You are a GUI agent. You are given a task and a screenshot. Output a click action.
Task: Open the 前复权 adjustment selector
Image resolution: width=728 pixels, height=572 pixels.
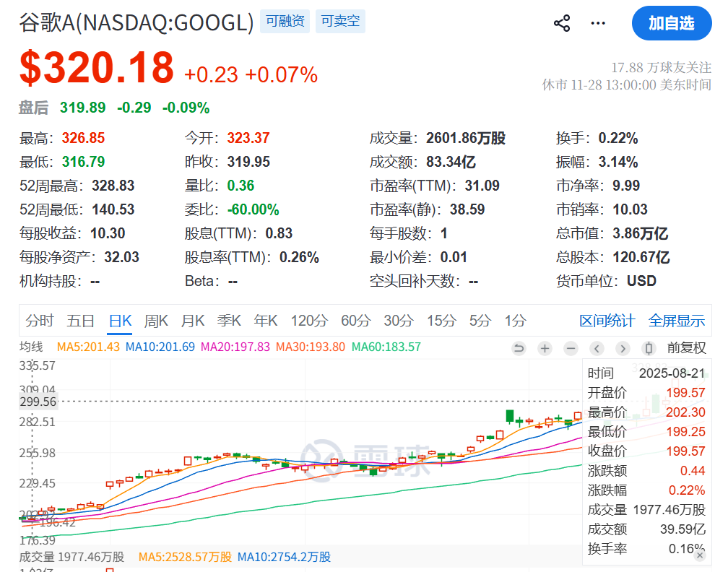[x=688, y=348]
